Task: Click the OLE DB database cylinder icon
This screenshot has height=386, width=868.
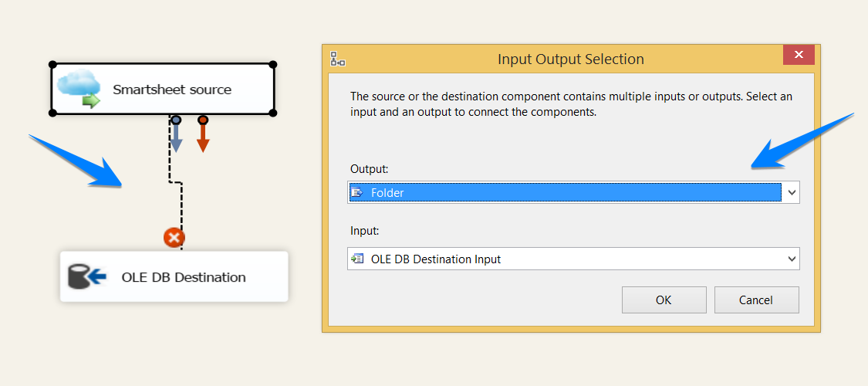Action: 87,276
